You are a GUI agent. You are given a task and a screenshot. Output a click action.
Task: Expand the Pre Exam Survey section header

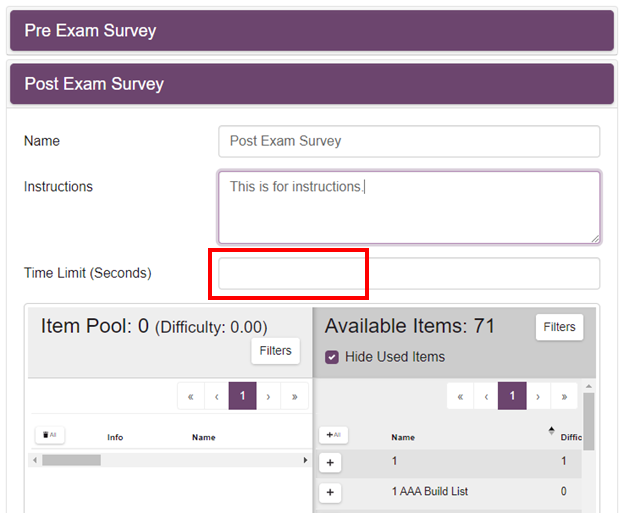coord(312,31)
